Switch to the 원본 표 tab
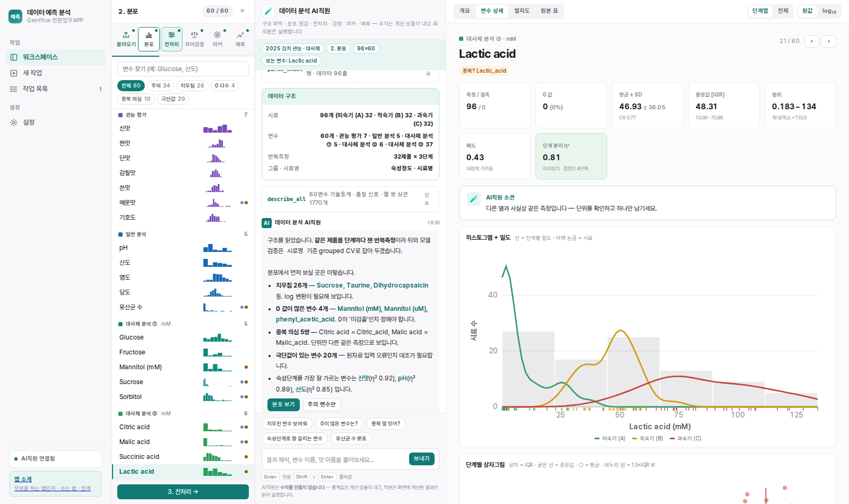 point(549,11)
